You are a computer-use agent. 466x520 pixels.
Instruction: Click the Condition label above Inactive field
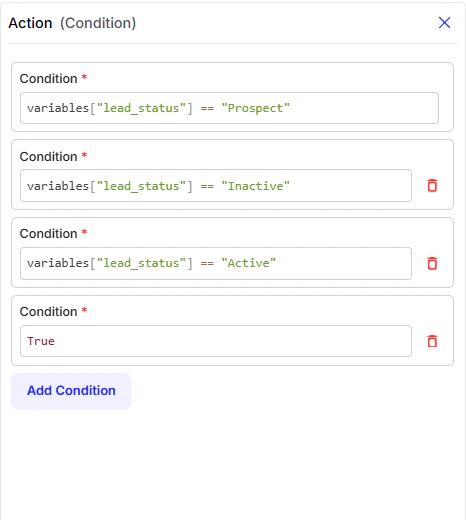48,157
